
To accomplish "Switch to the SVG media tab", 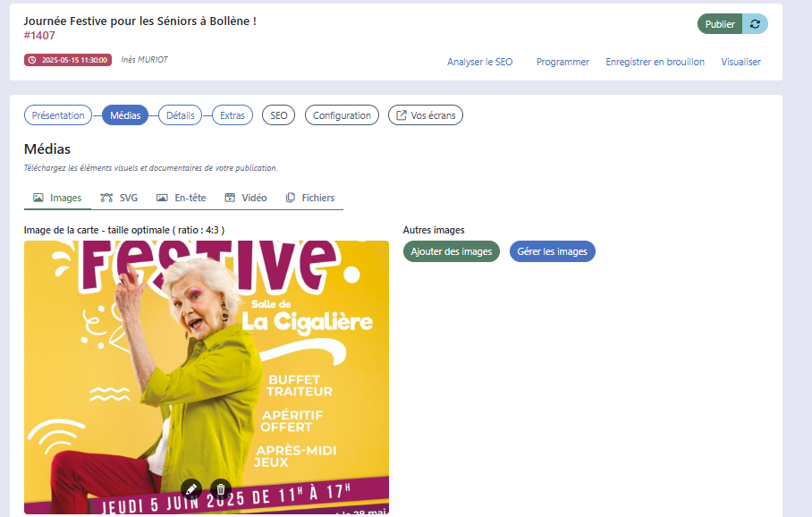I will click(x=119, y=198).
